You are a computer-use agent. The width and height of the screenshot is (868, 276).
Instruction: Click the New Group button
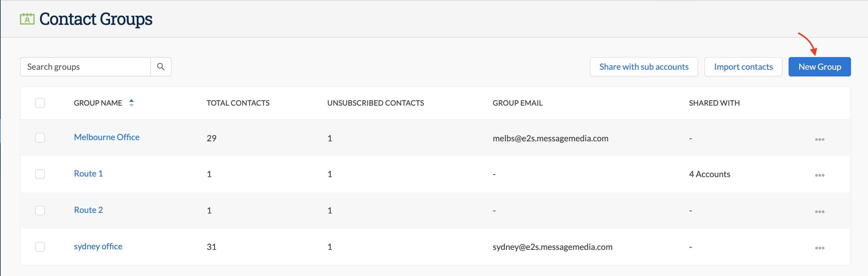(820, 67)
